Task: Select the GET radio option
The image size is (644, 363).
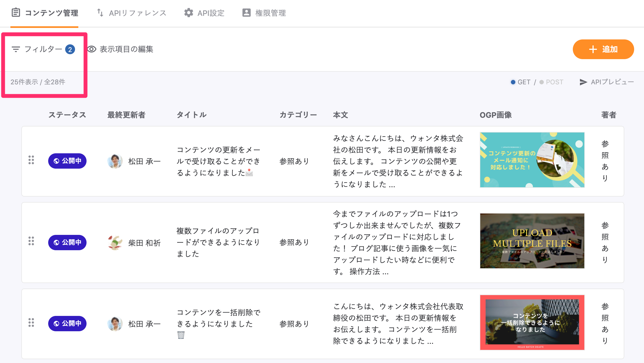Action: 513,82
